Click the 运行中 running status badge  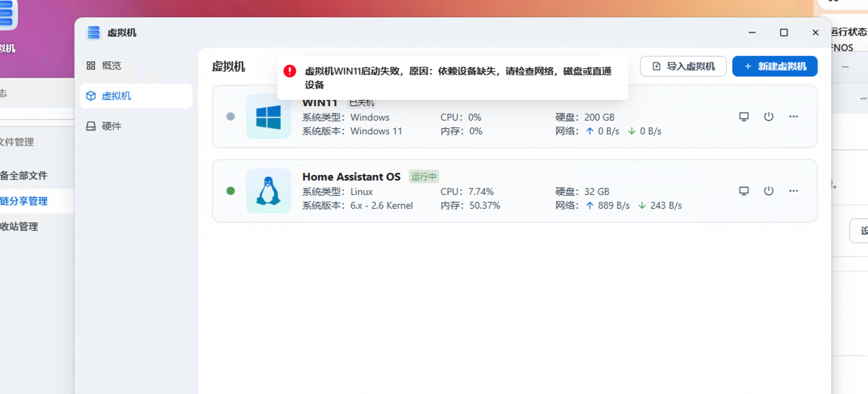pyautogui.click(x=423, y=177)
